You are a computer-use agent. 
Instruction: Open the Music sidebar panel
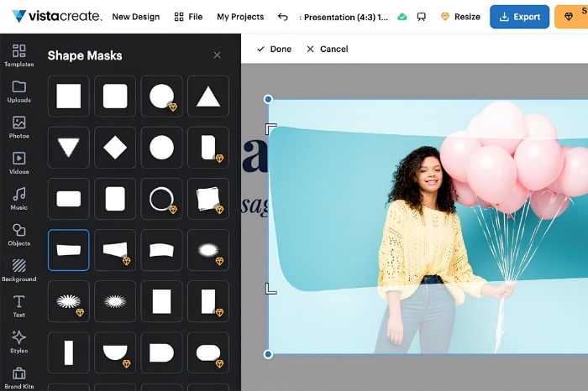18,199
